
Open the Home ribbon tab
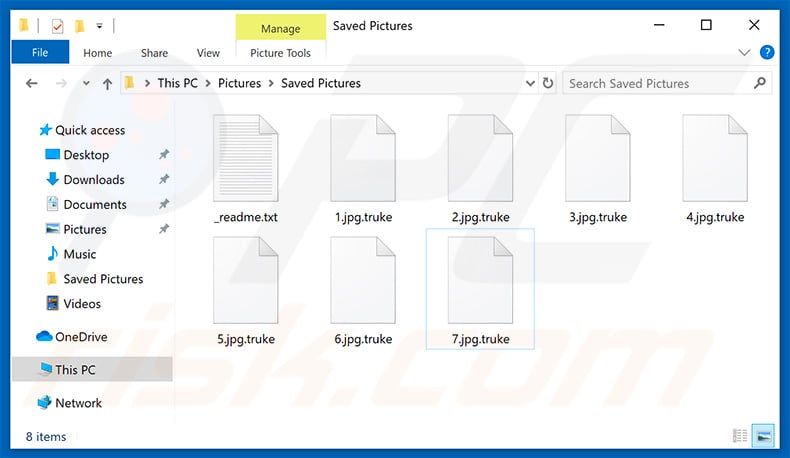pos(98,53)
